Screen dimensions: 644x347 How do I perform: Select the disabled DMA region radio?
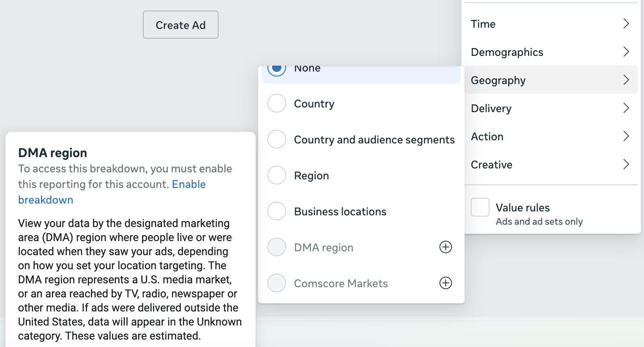[277, 247]
